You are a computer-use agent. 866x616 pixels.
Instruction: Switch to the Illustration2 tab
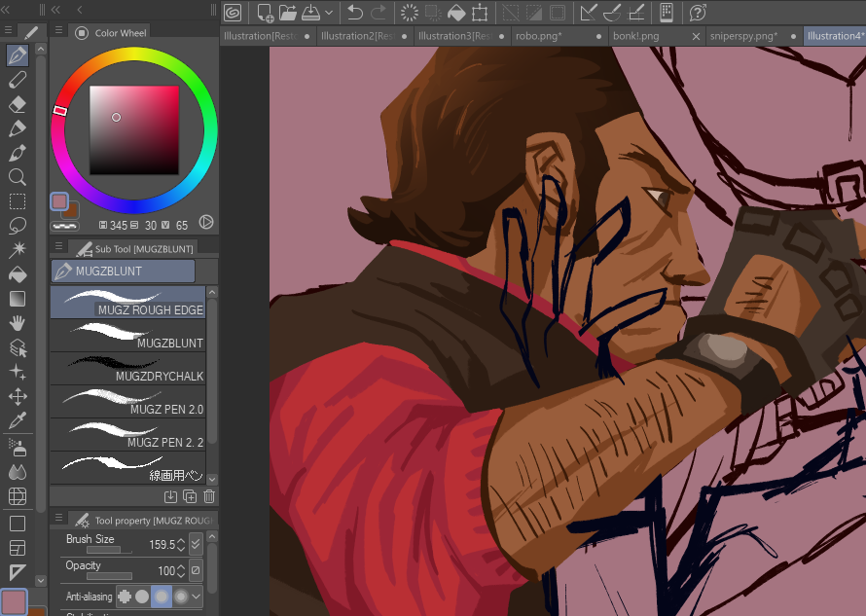[364, 36]
